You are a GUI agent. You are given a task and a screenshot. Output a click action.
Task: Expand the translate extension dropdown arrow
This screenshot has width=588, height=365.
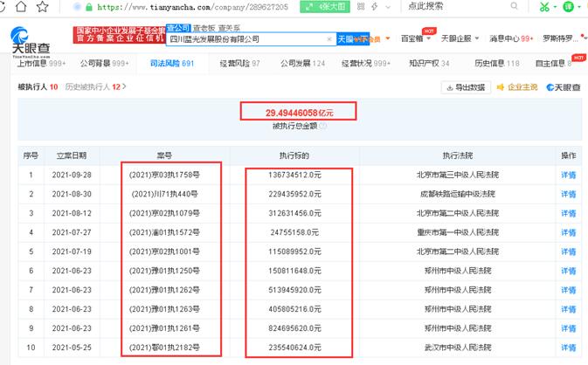pyautogui.click(x=580, y=7)
